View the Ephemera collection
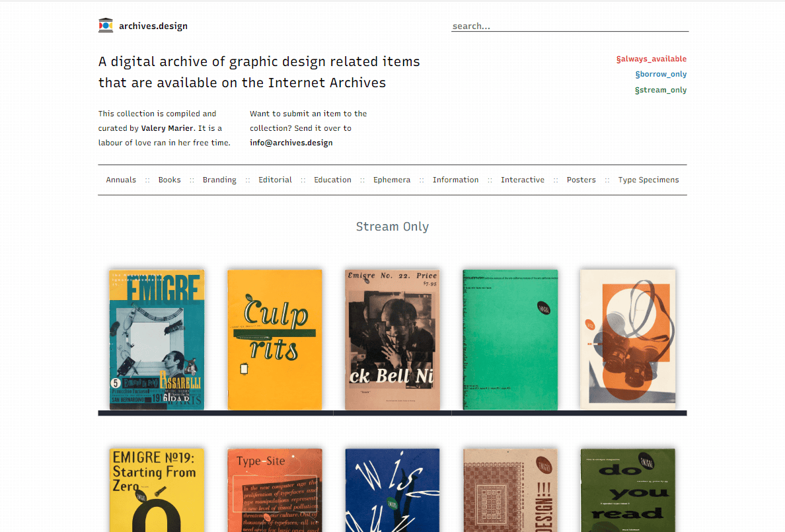785x532 pixels. pos(392,179)
